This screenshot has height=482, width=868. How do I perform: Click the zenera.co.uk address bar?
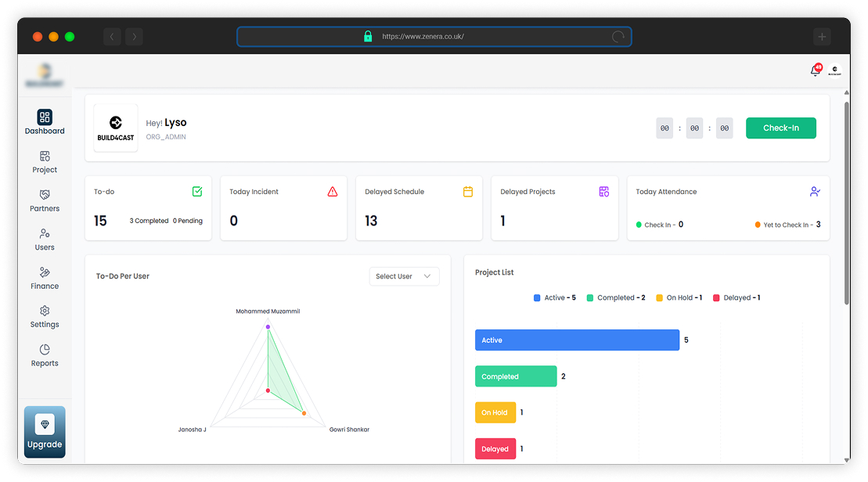coord(434,37)
